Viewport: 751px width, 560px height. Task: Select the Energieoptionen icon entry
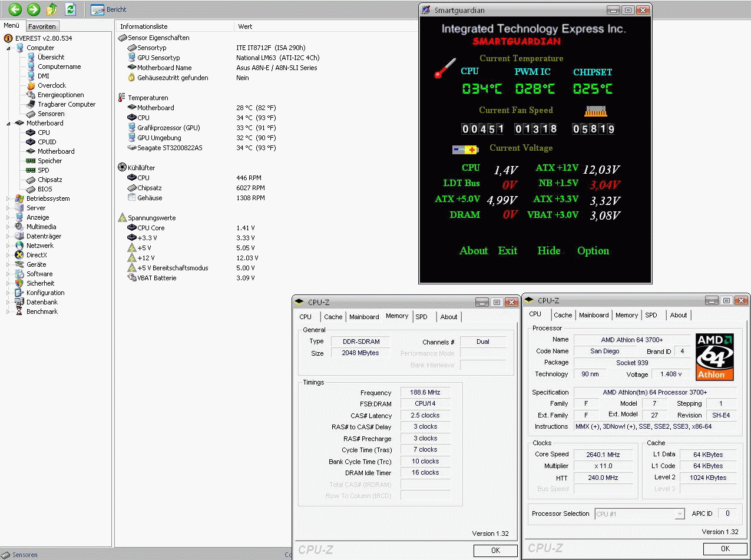point(31,95)
